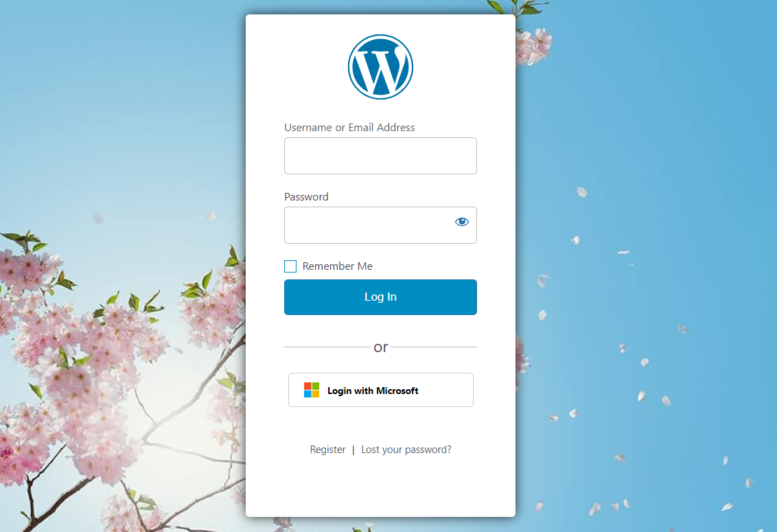
Task: Focus the Username or Email Address field
Action: pos(380,156)
